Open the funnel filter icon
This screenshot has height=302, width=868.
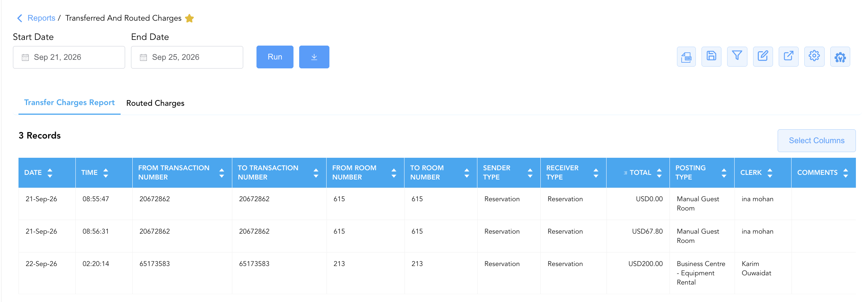pyautogui.click(x=737, y=57)
